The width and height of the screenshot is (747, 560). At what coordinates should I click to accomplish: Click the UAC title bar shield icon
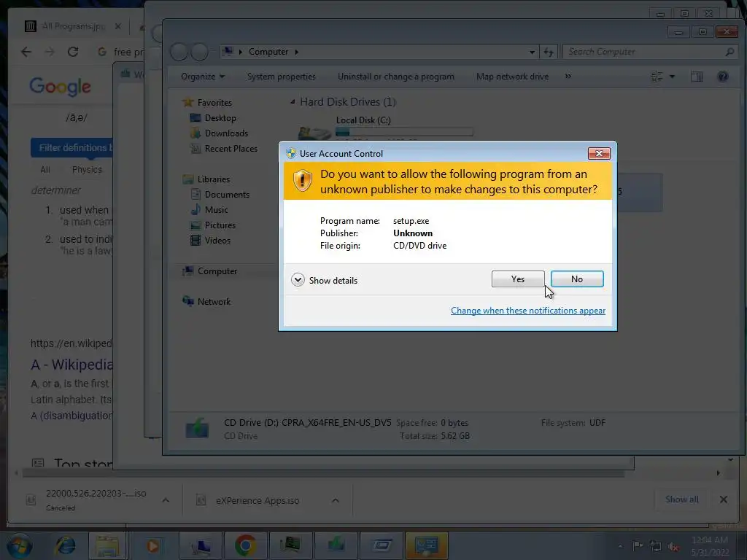click(291, 153)
